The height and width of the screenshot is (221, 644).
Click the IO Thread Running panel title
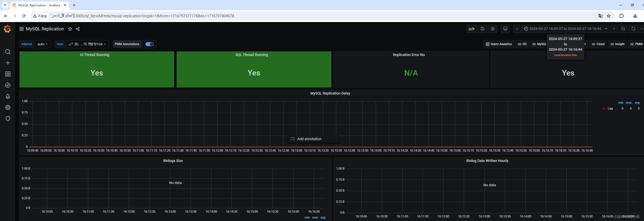tap(94, 55)
